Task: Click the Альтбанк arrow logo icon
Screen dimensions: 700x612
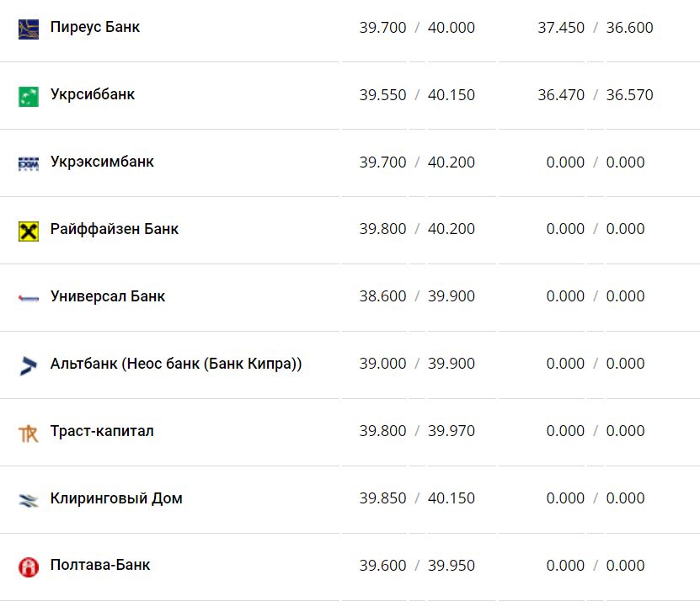Action: click(x=29, y=365)
